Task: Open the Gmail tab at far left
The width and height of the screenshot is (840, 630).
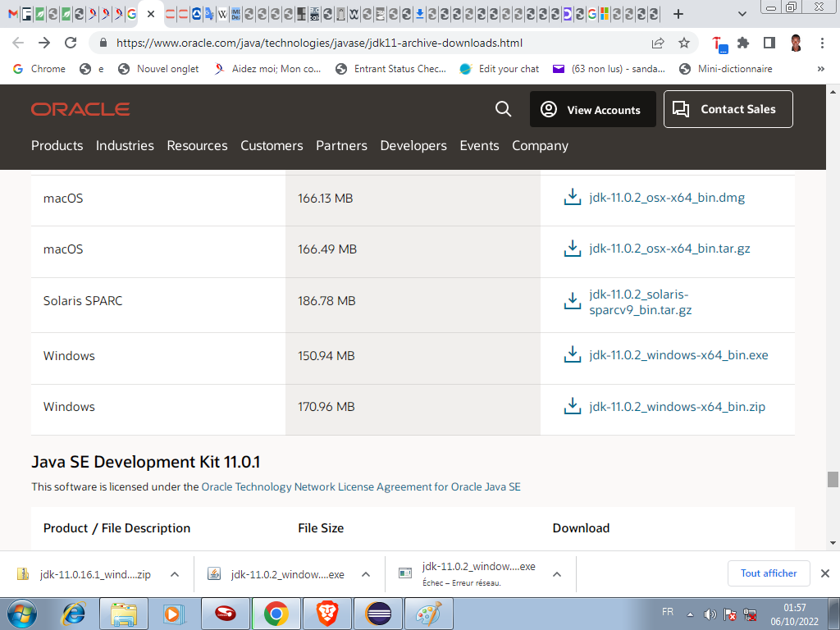Action: pos(13,15)
